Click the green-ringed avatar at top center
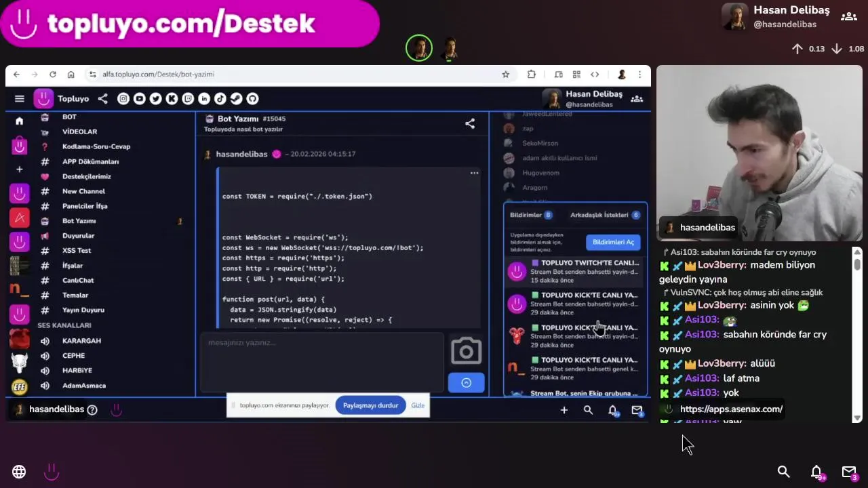The height and width of the screenshot is (488, 868). (x=419, y=48)
